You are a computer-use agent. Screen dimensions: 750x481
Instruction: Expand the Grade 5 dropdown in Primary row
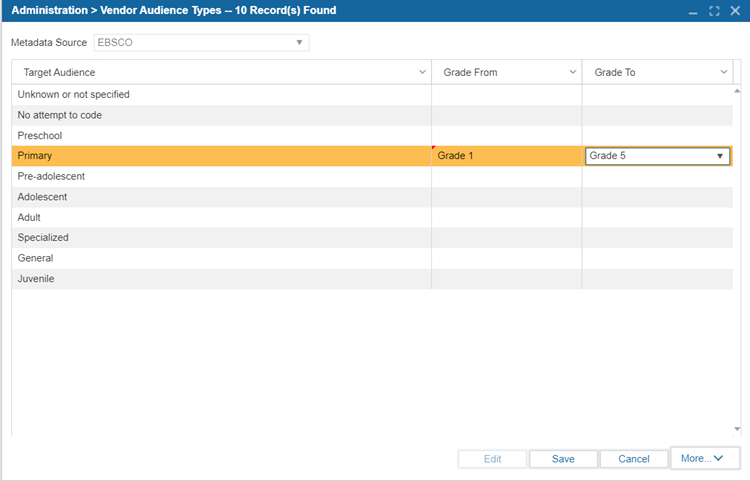point(719,156)
